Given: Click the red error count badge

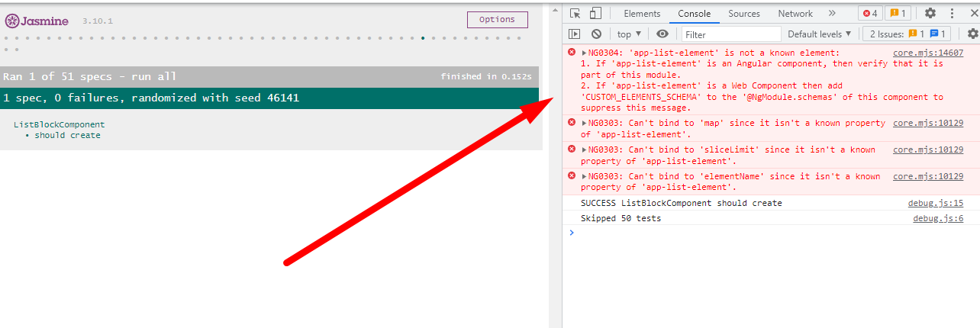Looking at the screenshot, I should [x=869, y=13].
